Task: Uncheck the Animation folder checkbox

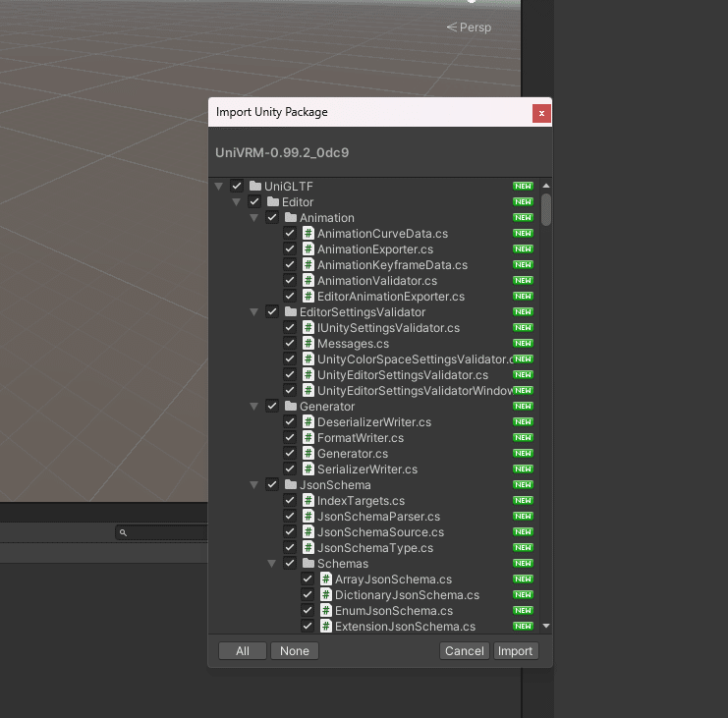Action: (x=272, y=217)
